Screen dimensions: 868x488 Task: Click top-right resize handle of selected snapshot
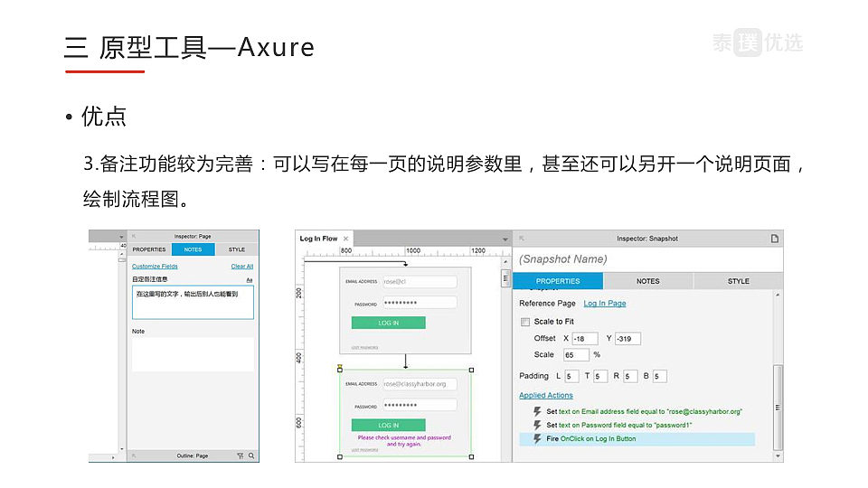pyautogui.click(x=472, y=371)
